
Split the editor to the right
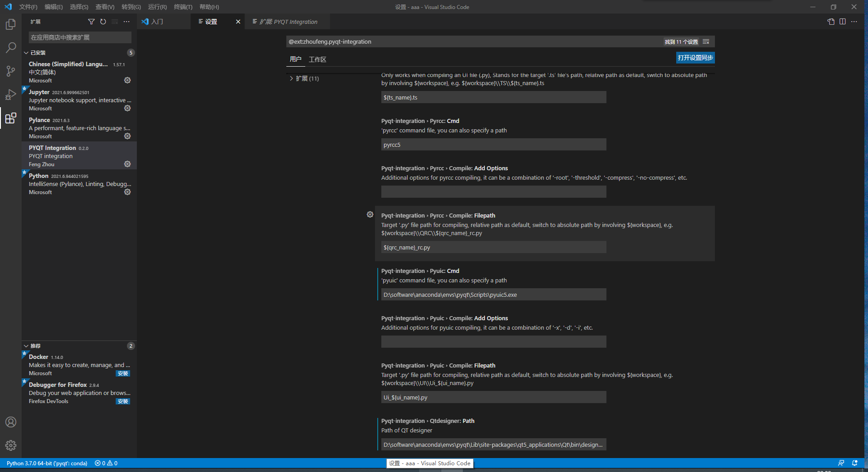[842, 22]
